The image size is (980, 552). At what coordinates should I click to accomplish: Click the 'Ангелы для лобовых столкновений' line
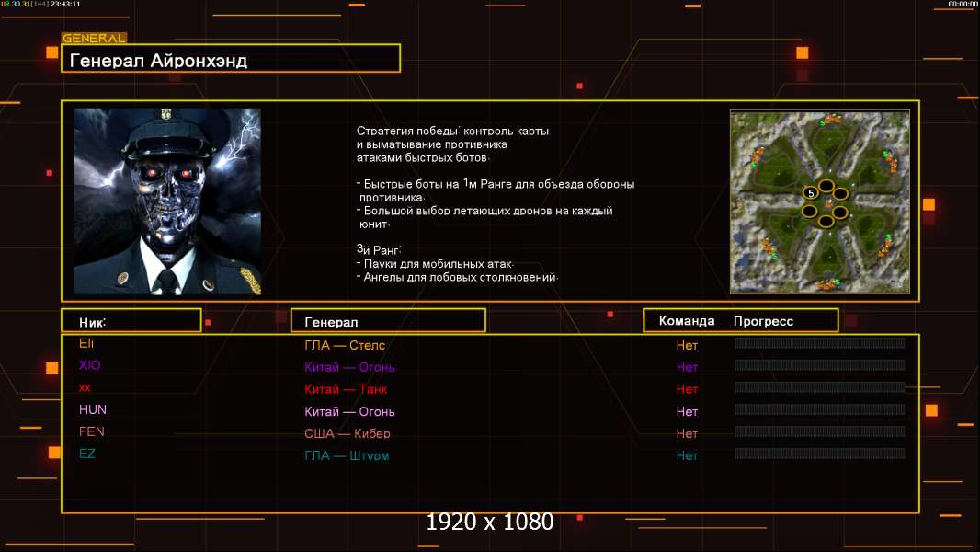pos(458,277)
